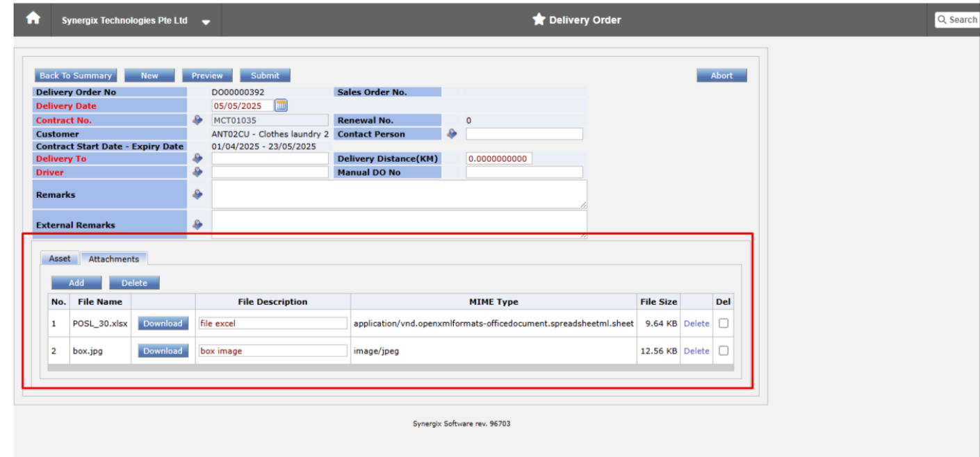980x457 pixels.
Task: Switch to the Asset tab
Action: 59,258
